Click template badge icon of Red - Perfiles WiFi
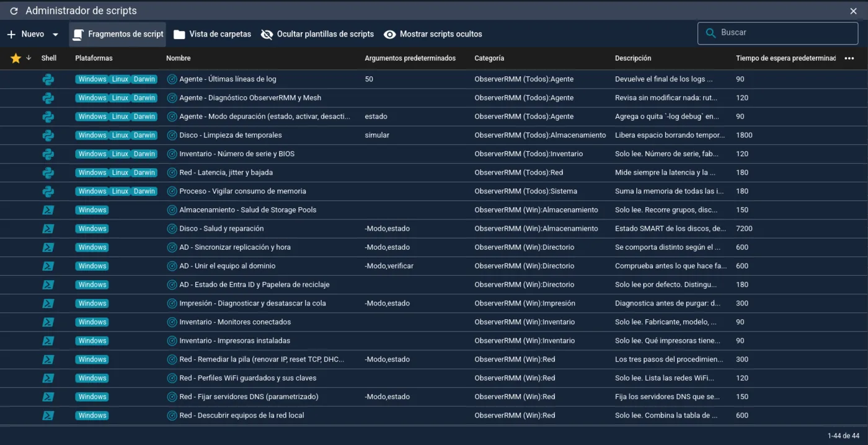Image resolution: width=868 pixels, height=445 pixels. [x=172, y=378]
